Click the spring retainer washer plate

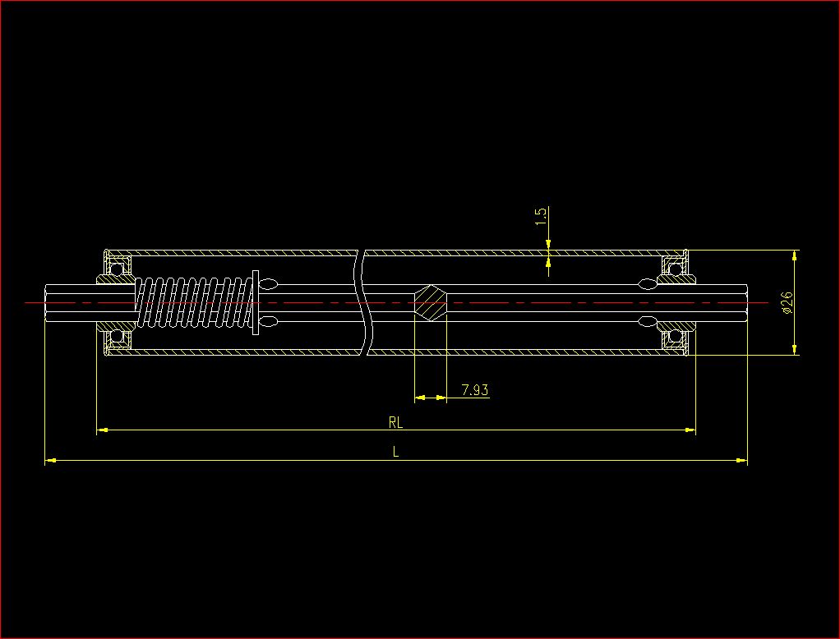pyautogui.click(x=256, y=302)
